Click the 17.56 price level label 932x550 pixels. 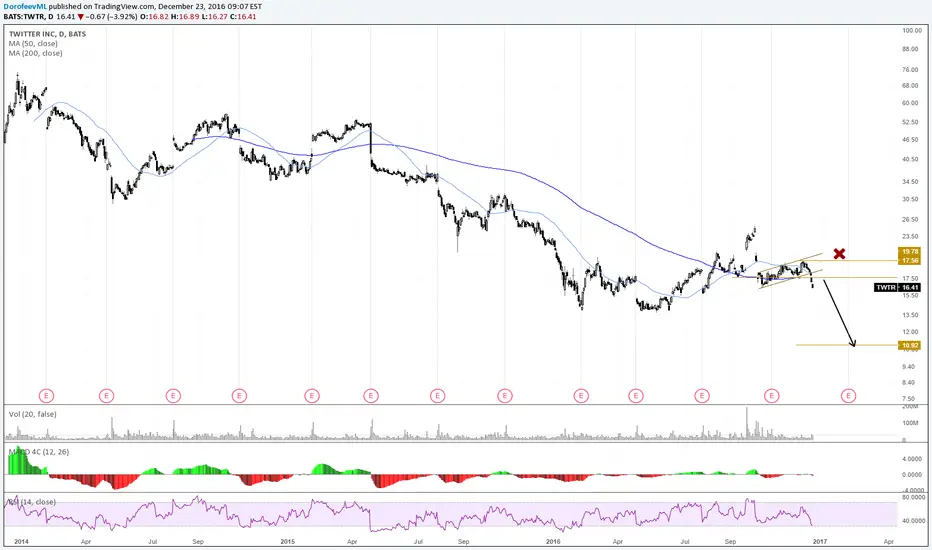pyautogui.click(x=909, y=260)
